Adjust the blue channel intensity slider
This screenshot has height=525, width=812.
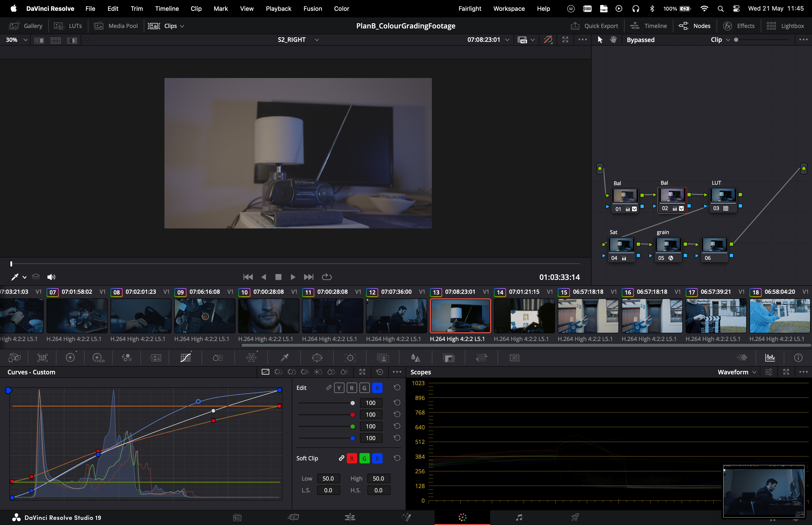point(352,438)
